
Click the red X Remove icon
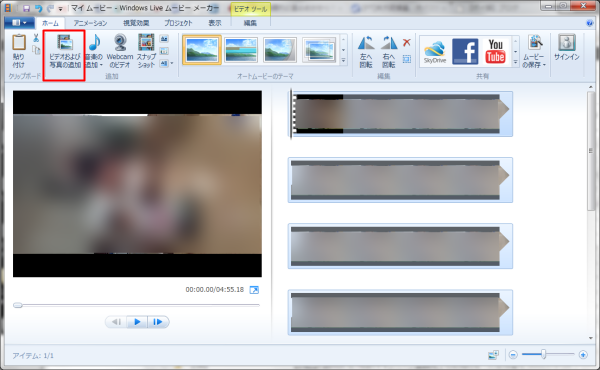pos(407,42)
